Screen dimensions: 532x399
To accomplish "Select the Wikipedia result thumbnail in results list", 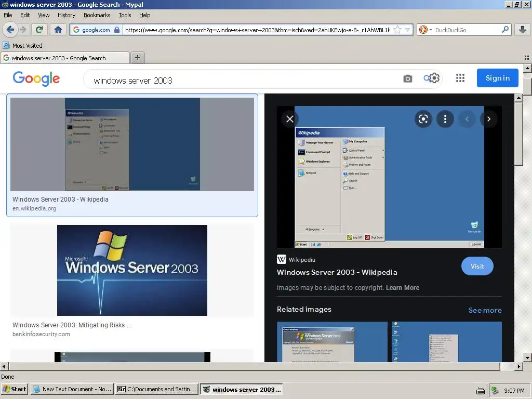I will pyautogui.click(x=132, y=144).
